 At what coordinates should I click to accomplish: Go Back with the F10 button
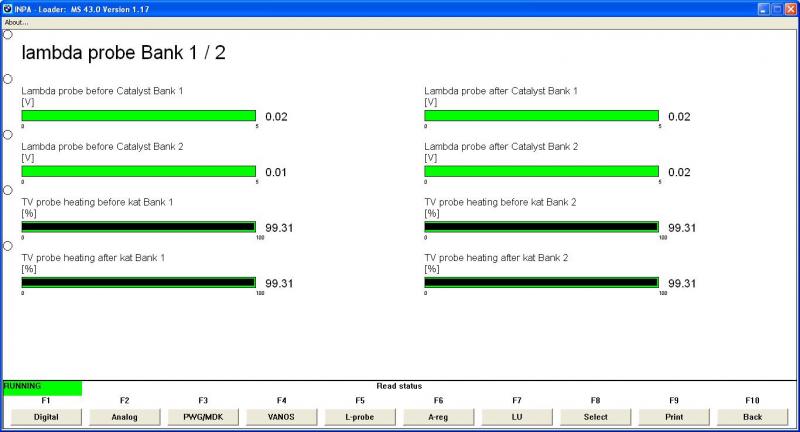click(x=753, y=416)
